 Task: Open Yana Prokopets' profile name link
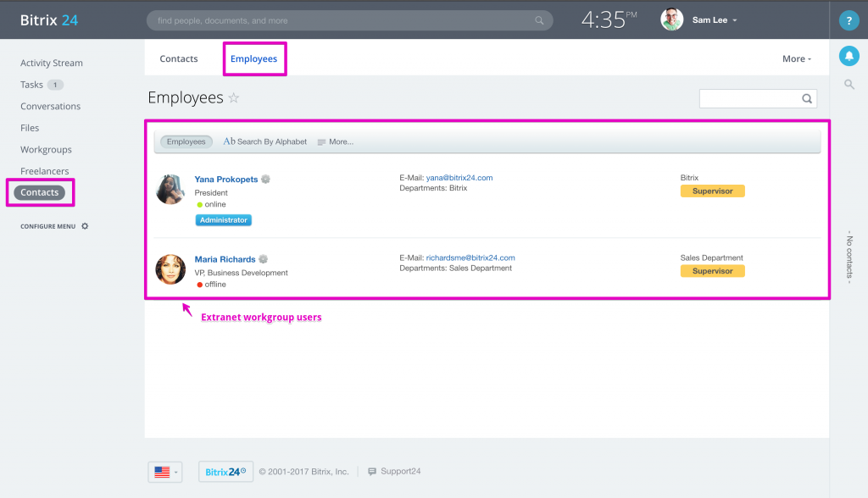point(225,180)
